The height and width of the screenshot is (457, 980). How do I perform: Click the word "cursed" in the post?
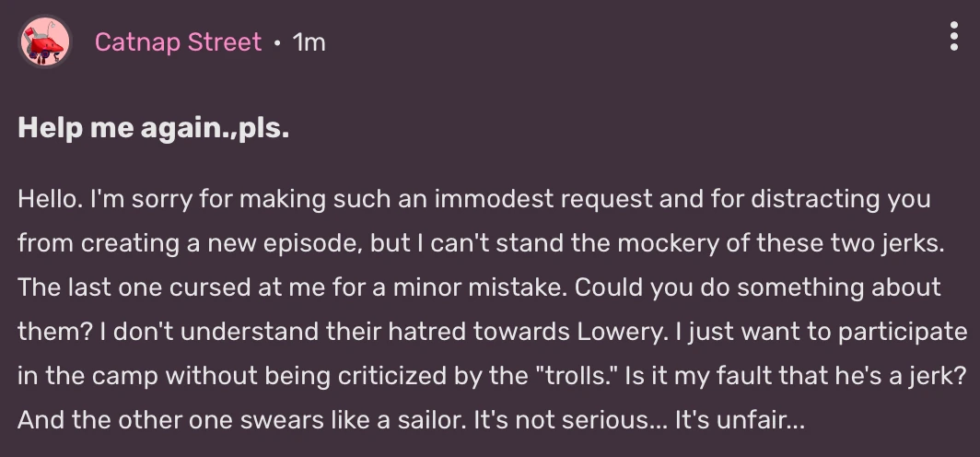click(175, 287)
